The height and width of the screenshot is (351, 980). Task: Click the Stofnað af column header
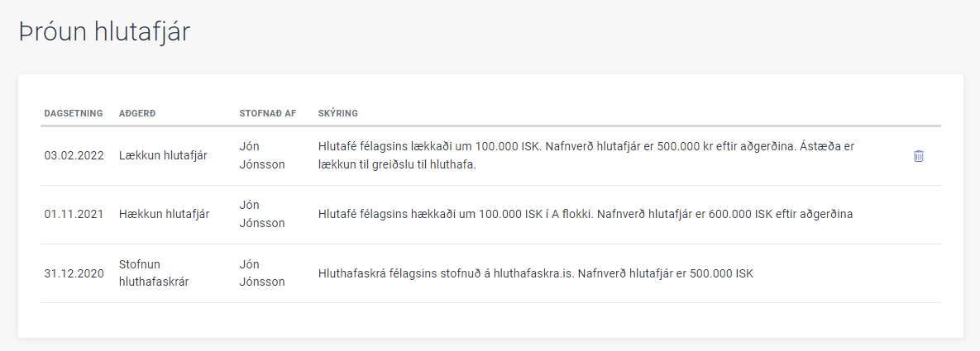(267, 113)
